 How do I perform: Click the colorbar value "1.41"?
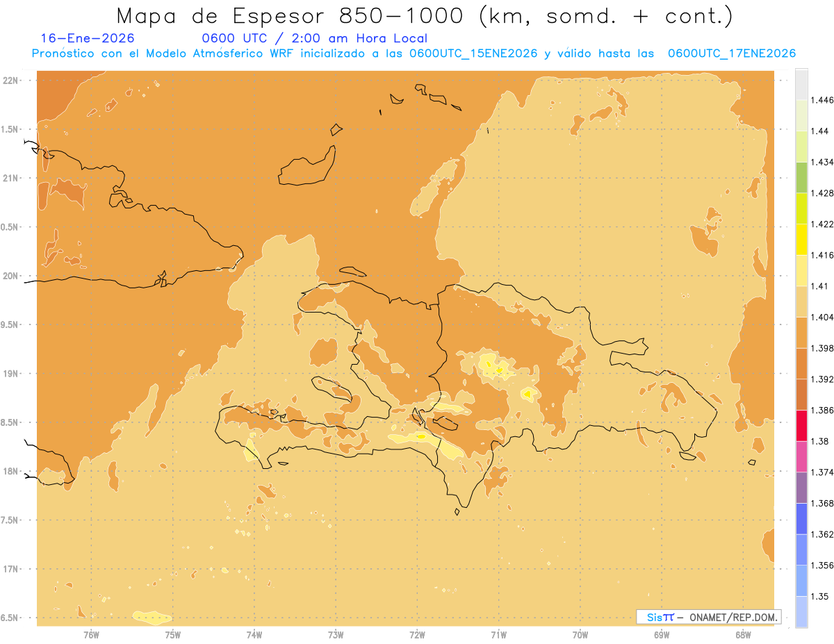821,286
